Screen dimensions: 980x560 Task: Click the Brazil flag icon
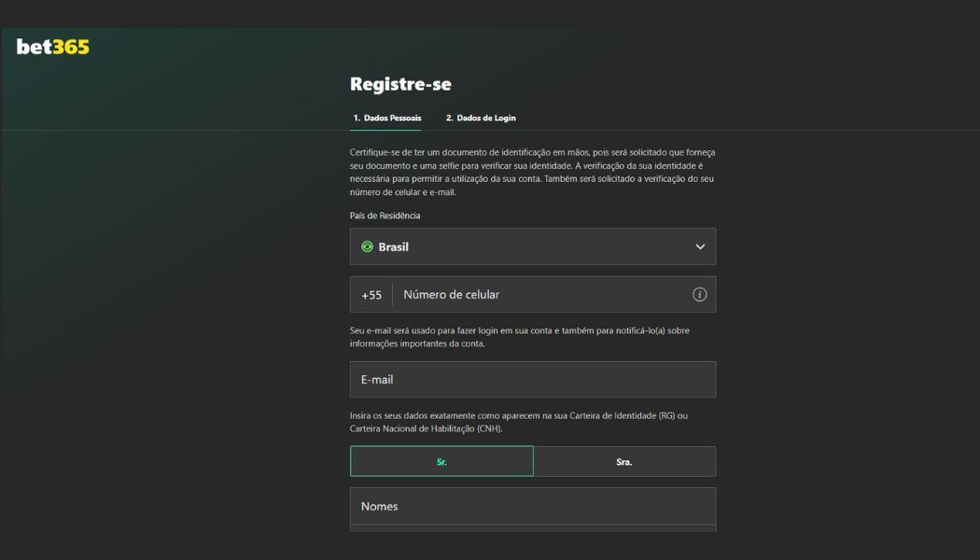tap(367, 247)
